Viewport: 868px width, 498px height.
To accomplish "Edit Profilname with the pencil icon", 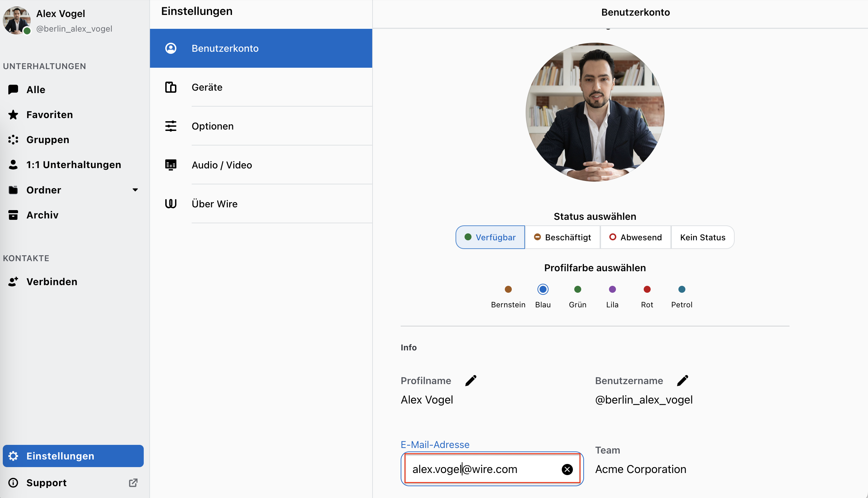I will pos(471,381).
